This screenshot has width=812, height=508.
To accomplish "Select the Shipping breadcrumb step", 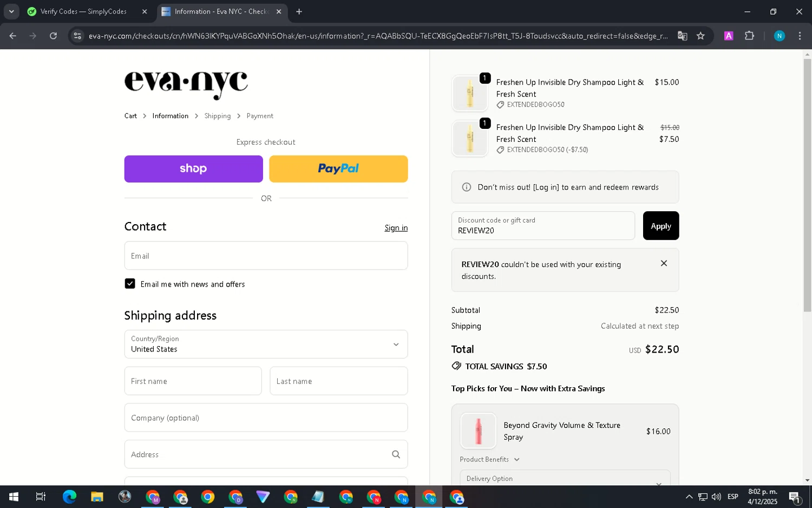I will tap(218, 116).
